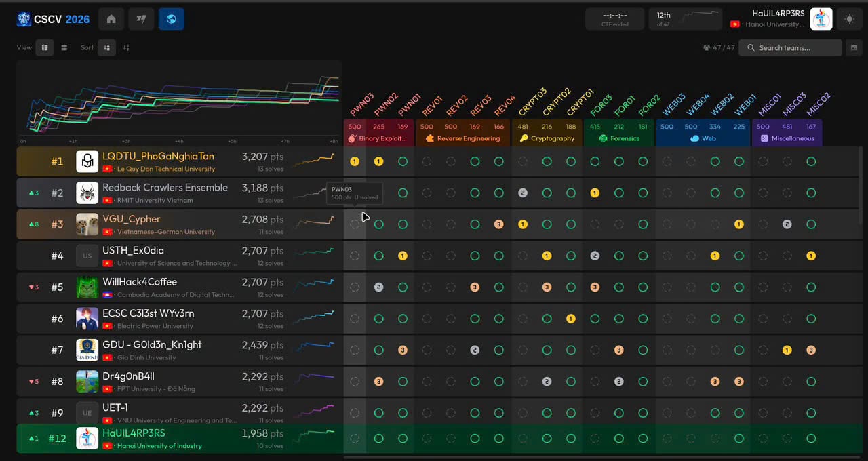Click the GDU - G0ld3n_Kn1ght logo

tap(87, 350)
